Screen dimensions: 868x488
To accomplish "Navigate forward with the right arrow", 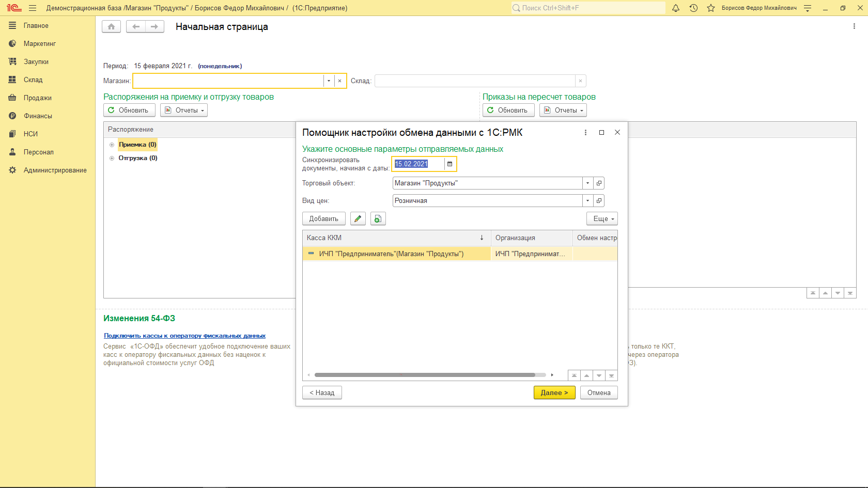I will coord(154,26).
